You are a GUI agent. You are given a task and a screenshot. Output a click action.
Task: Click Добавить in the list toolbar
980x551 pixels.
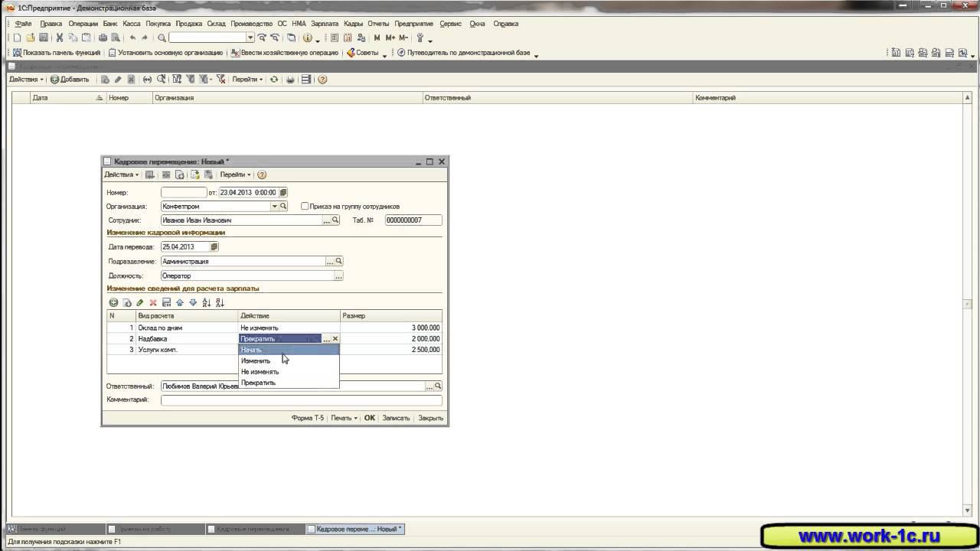pyautogui.click(x=70, y=80)
